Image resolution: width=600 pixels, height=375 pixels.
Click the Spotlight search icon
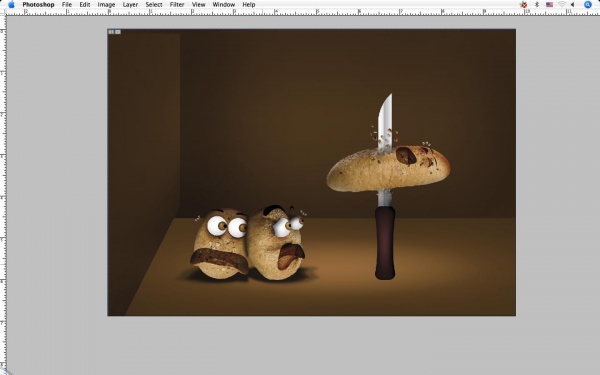tap(588, 5)
